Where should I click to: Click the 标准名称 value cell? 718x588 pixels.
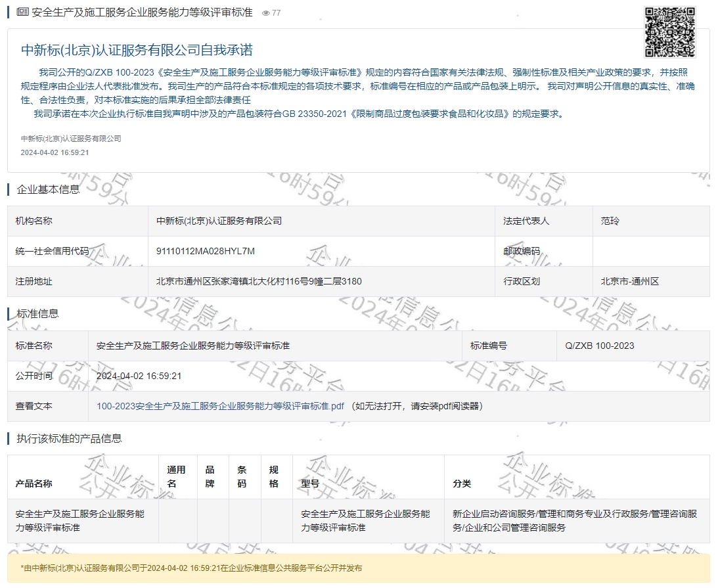pos(275,346)
